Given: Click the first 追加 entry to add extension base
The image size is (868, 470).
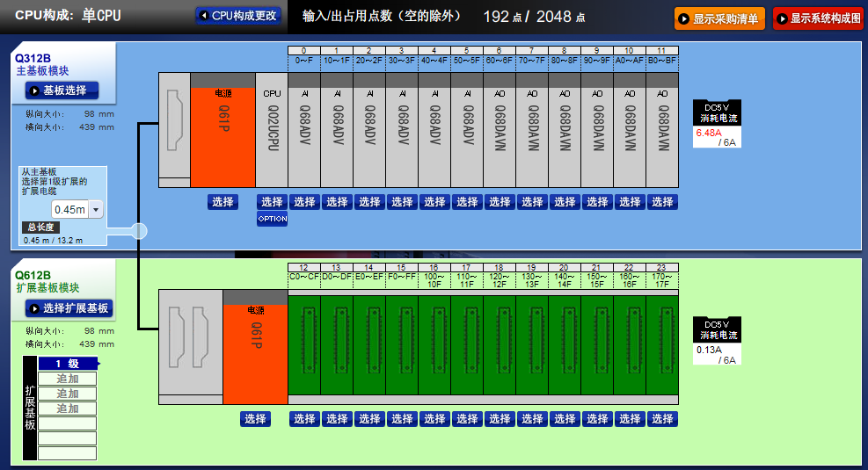Looking at the screenshot, I should click(68, 379).
